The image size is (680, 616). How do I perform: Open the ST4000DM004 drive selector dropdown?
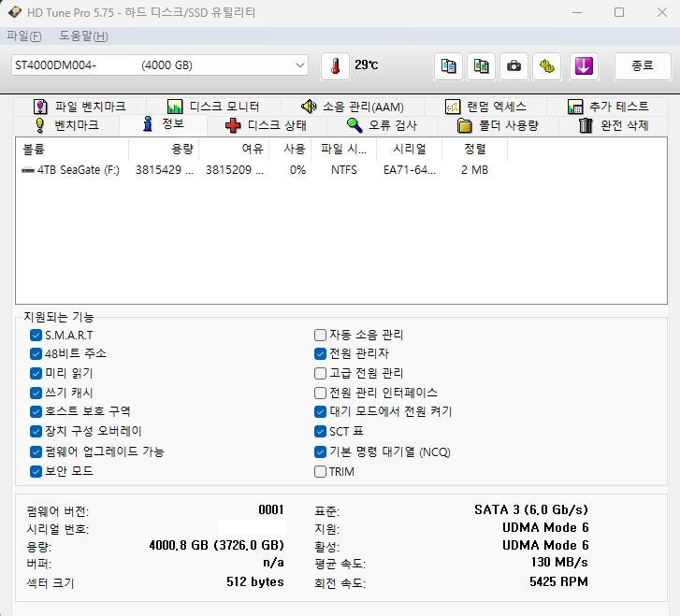click(x=160, y=65)
